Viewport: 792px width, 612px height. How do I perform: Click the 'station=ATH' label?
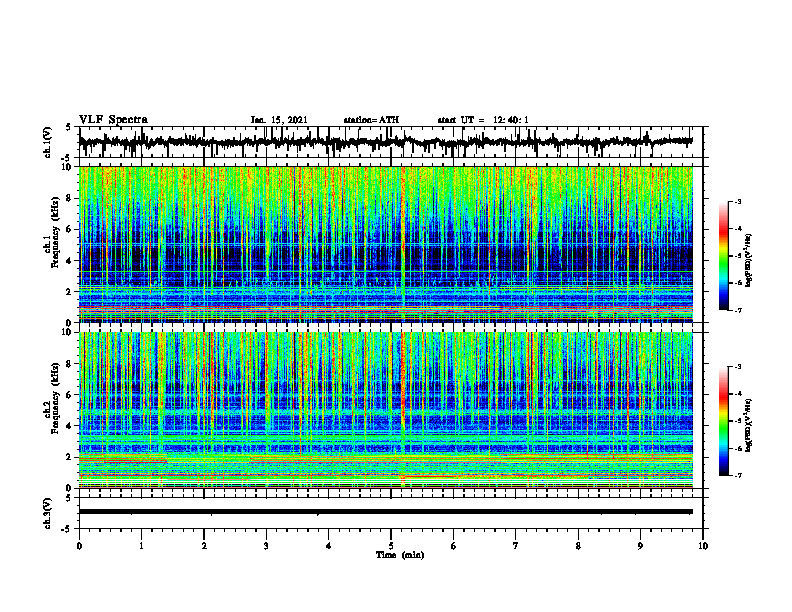pos(371,120)
